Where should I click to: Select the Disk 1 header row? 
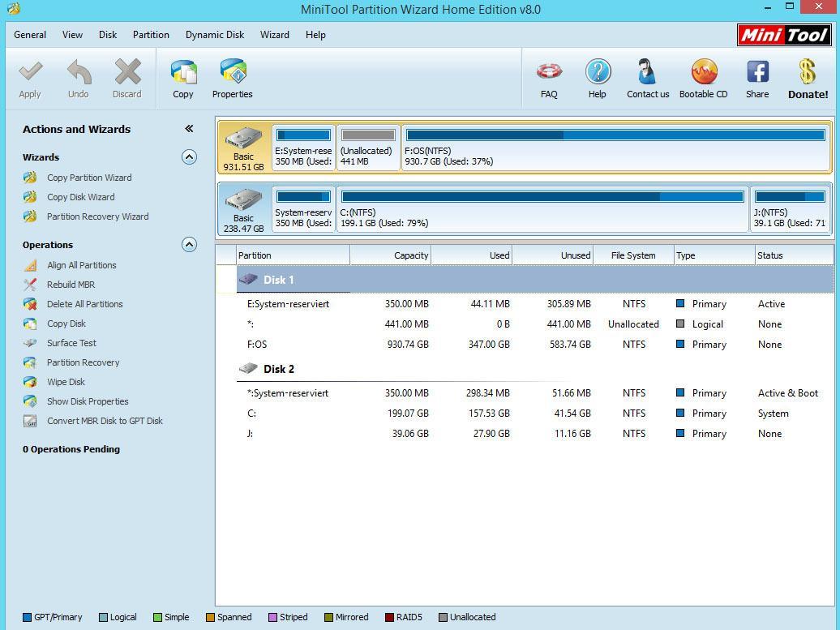535,280
